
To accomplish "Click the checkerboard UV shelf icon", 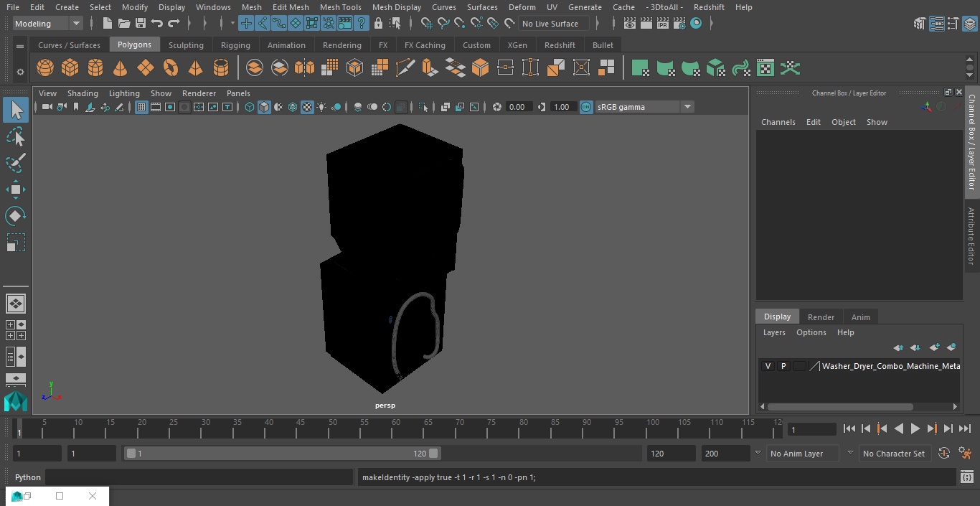I will coord(765,68).
